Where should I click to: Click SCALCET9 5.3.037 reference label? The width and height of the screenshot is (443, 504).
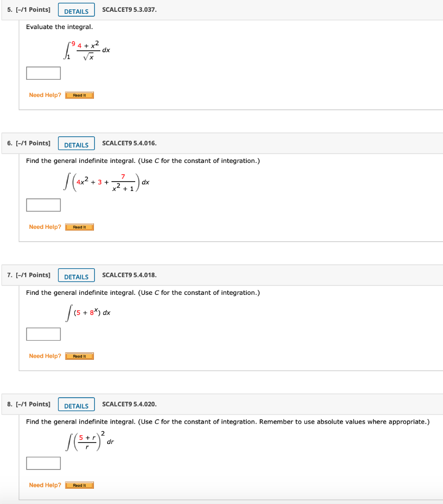(x=129, y=9)
